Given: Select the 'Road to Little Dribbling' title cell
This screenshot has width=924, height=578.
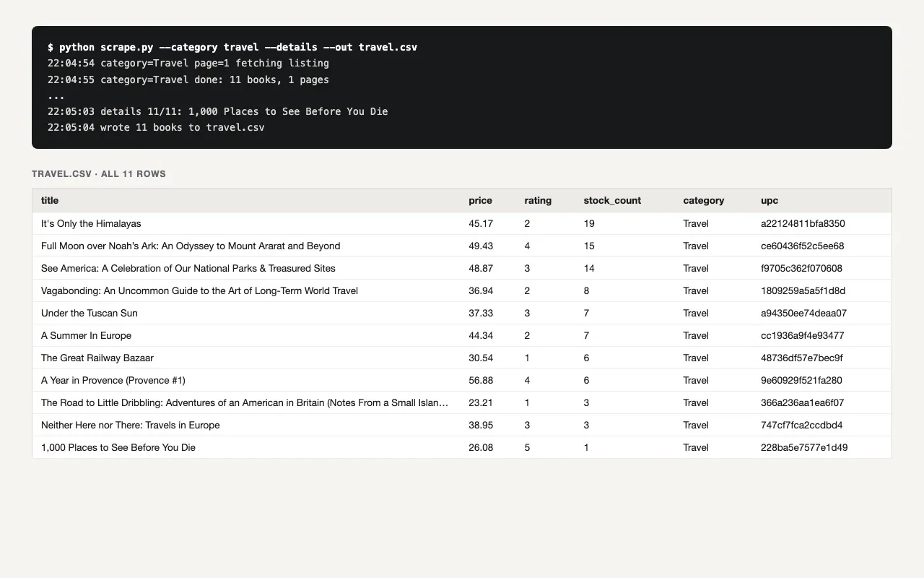Looking at the screenshot, I should tap(246, 402).
